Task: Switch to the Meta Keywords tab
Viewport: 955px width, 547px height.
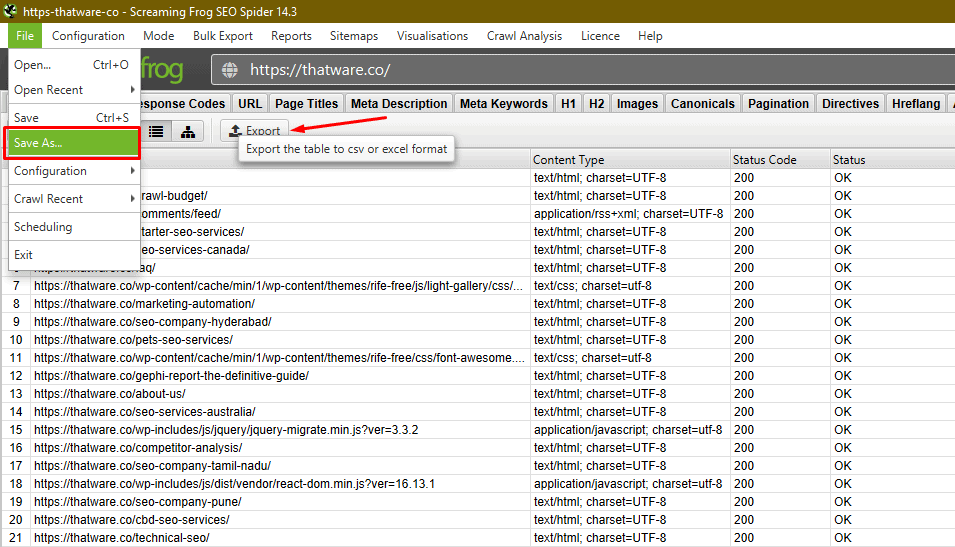Action: coord(504,104)
